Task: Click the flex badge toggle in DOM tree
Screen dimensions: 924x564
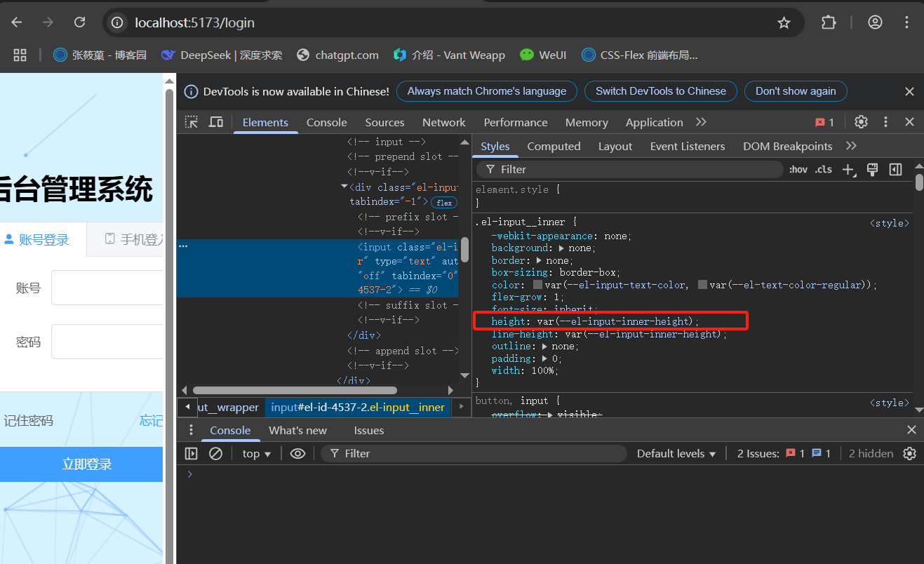Action: 444,203
